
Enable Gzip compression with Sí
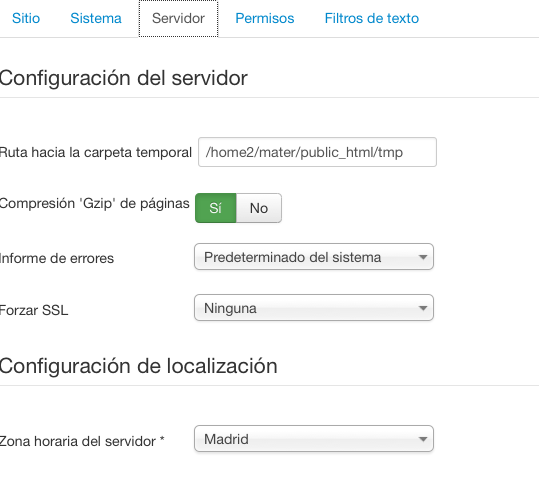point(216,208)
